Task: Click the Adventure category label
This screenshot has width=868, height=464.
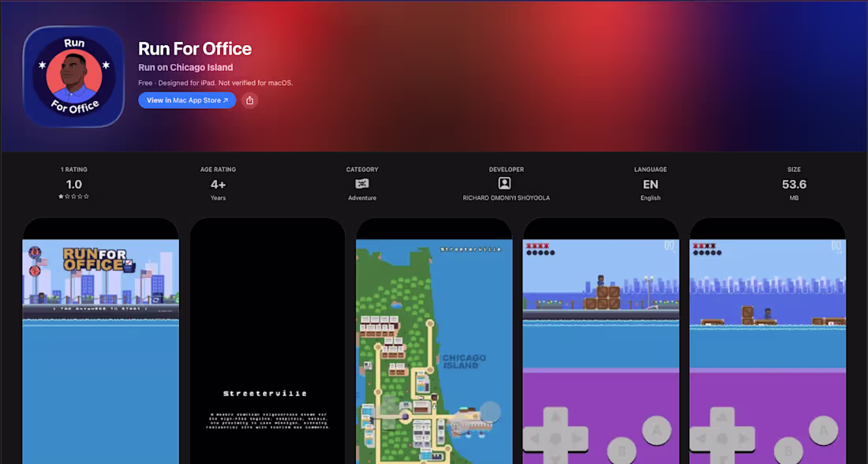Action: (x=362, y=197)
